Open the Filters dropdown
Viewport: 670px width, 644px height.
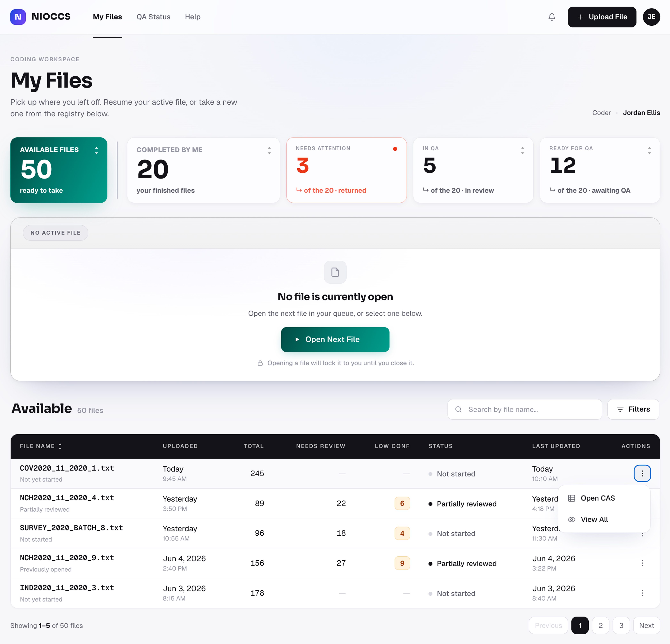click(x=633, y=409)
